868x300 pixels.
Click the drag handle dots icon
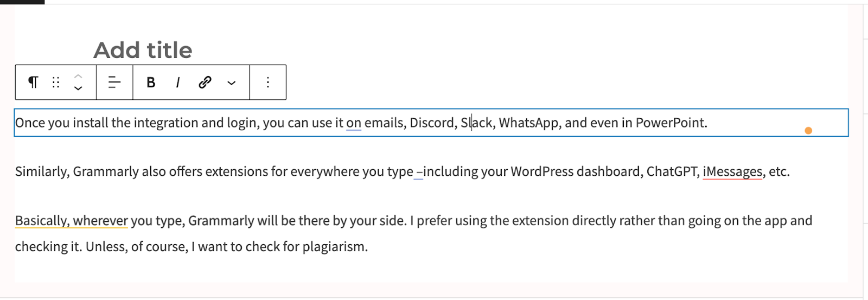tap(56, 82)
